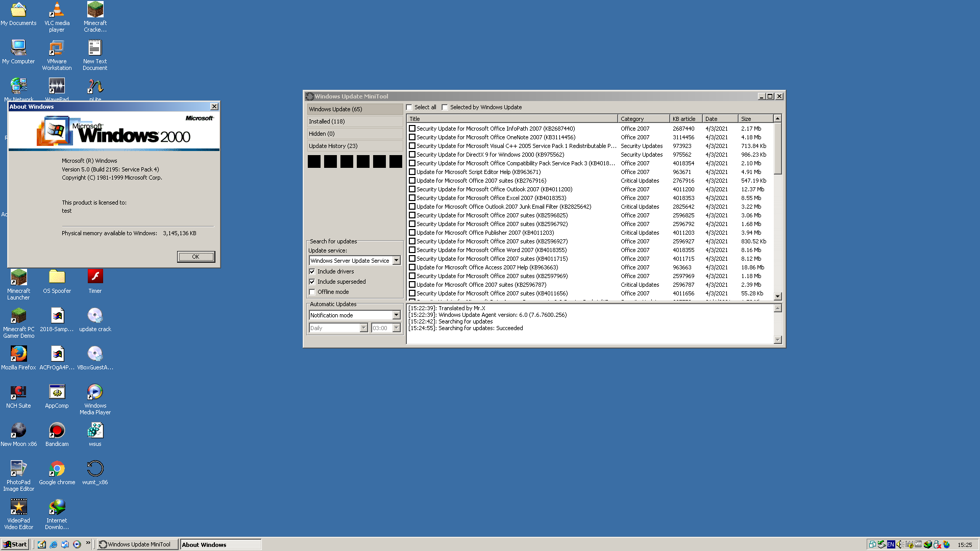Image resolution: width=980 pixels, height=551 pixels.
Task: Open VLC media player desktop icon
Action: [57, 17]
